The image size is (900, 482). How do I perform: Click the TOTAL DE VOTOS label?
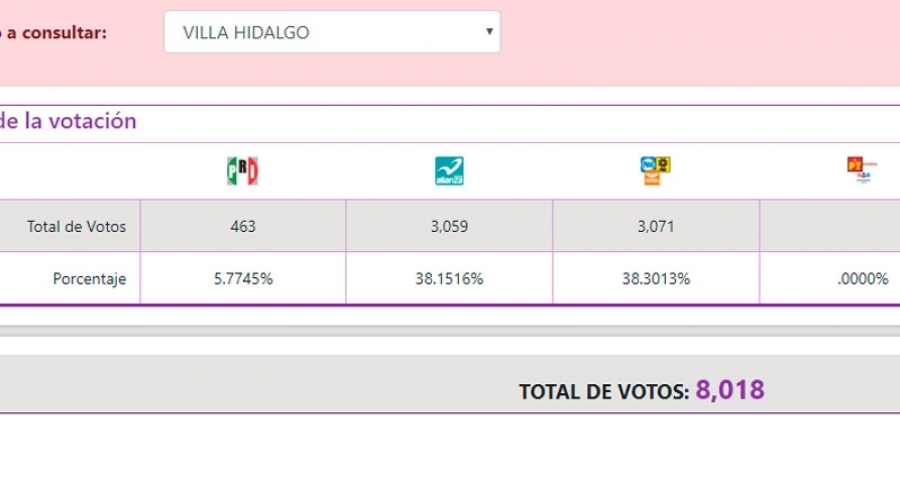[x=603, y=392]
